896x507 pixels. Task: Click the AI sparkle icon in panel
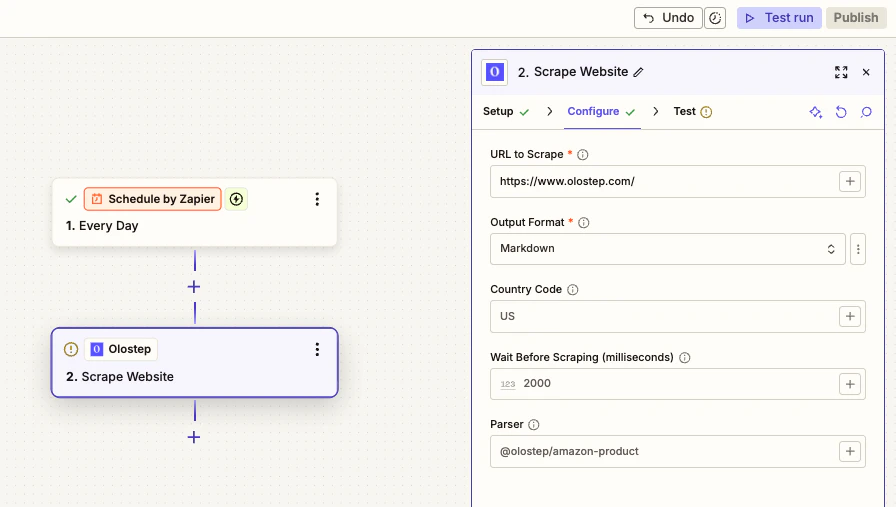coord(815,112)
